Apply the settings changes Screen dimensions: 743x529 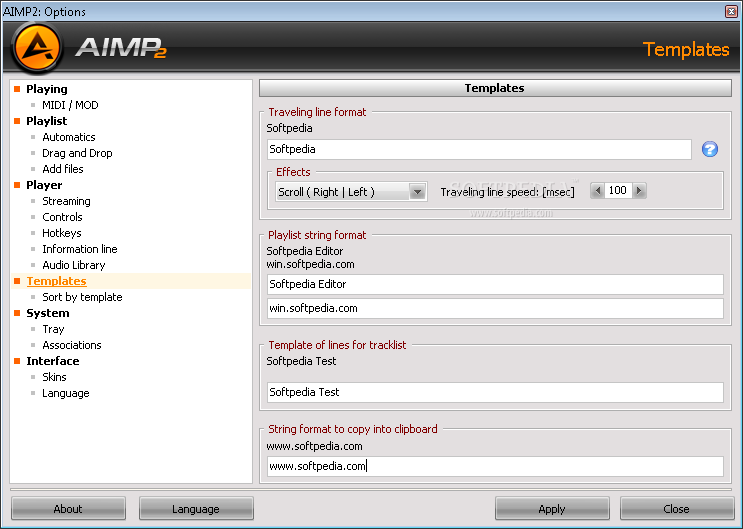tap(552, 509)
